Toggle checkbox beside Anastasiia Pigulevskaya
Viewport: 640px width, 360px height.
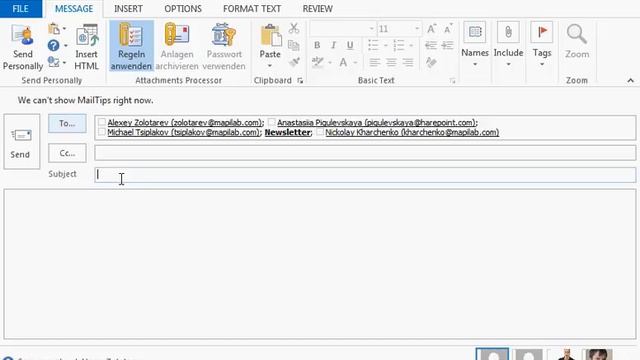pyautogui.click(x=271, y=122)
